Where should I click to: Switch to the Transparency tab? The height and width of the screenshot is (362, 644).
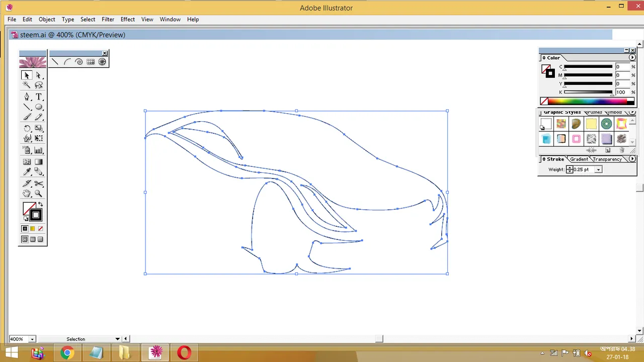pyautogui.click(x=607, y=159)
